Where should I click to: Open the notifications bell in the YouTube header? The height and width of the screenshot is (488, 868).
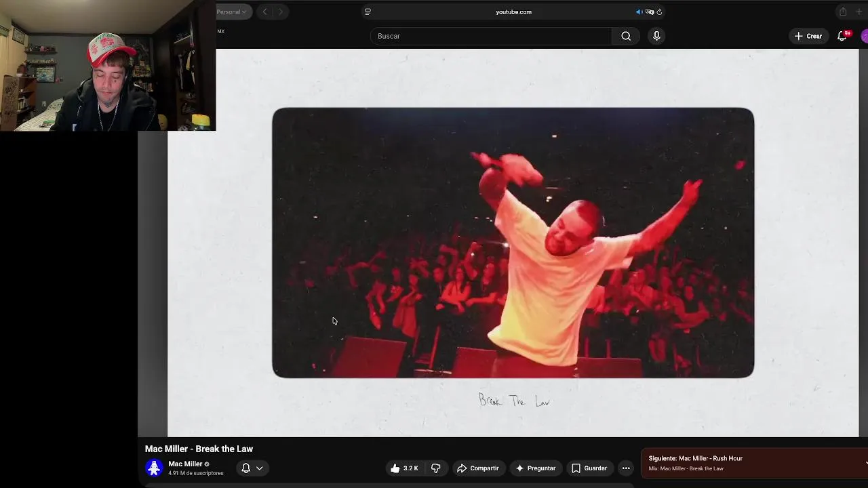pyautogui.click(x=842, y=36)
